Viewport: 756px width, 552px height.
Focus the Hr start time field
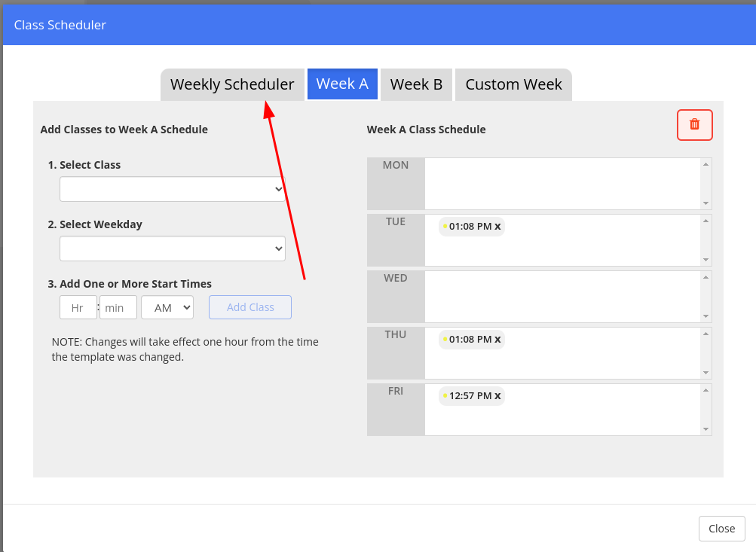click(78, 307)
